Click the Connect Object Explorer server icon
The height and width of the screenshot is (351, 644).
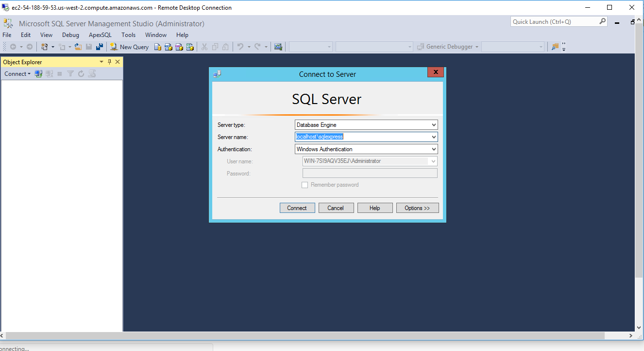(38, 73)
